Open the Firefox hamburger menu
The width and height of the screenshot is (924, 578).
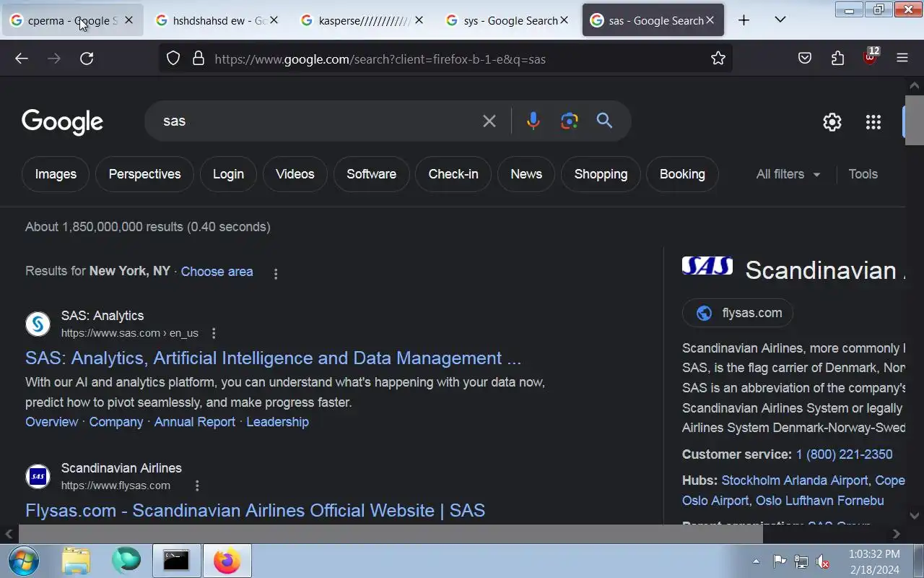[x=902, y=59]
